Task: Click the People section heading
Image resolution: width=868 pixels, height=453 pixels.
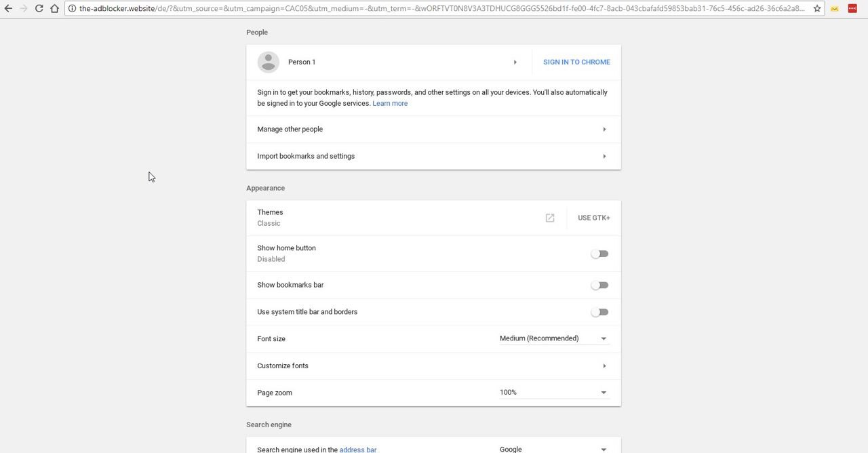Action: click(x=257, y=32)
